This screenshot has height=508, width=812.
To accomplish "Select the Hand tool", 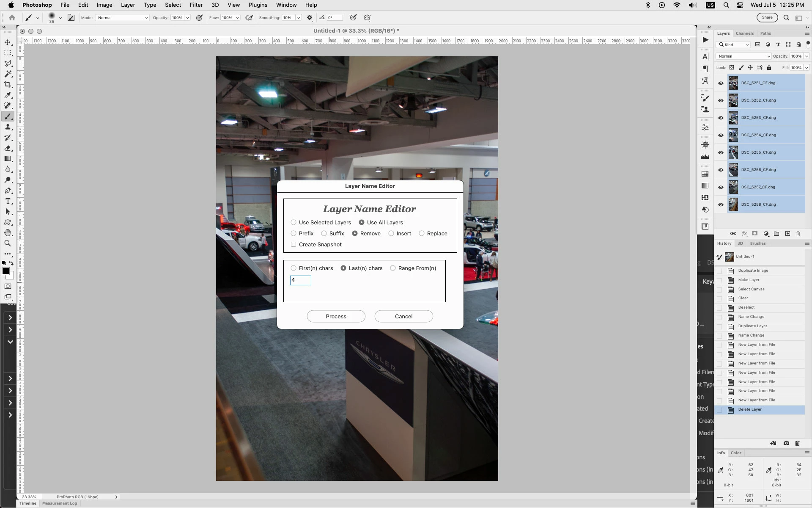I will pyautogui.click(x=8, y=233).
